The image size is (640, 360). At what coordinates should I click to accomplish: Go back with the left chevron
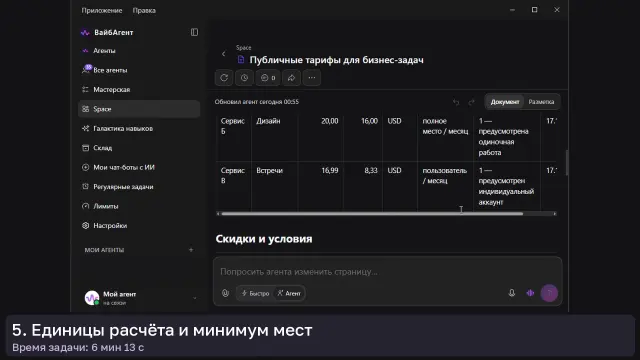[224, 54]
